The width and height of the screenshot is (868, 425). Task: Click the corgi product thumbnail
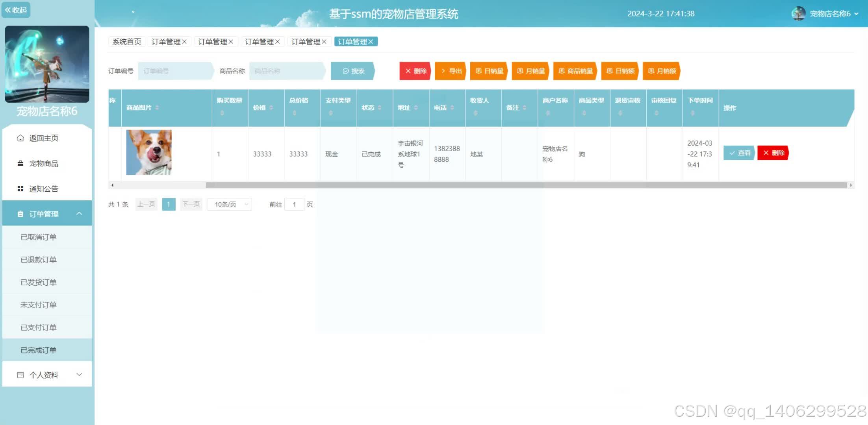[x=149, y=152]
